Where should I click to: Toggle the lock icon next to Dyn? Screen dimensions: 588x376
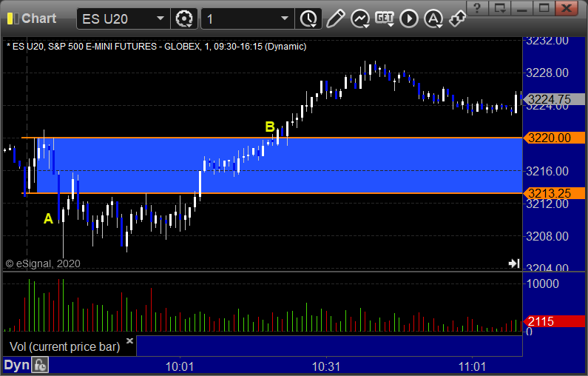pyautogui.click(x=40, y=365)
